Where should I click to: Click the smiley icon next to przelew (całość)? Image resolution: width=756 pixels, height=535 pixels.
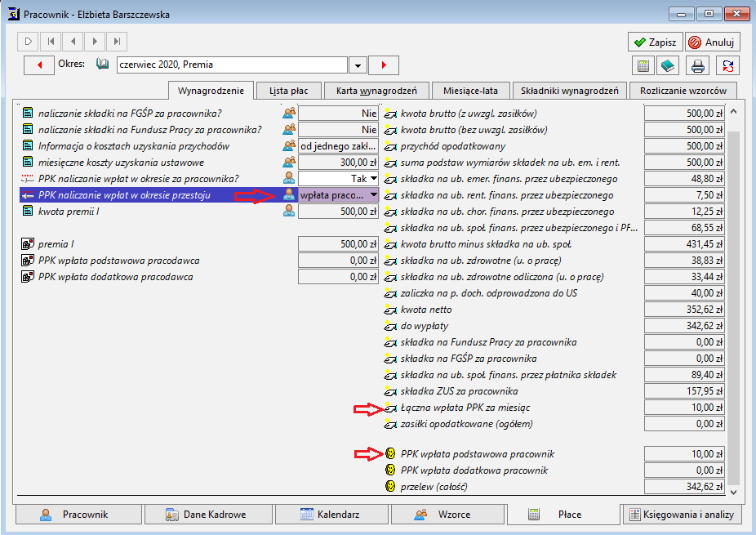pyautogui.click(x=390, y=486)
